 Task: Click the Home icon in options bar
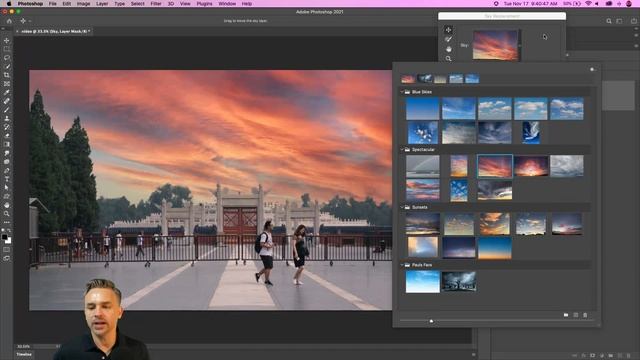click(9, 21)
